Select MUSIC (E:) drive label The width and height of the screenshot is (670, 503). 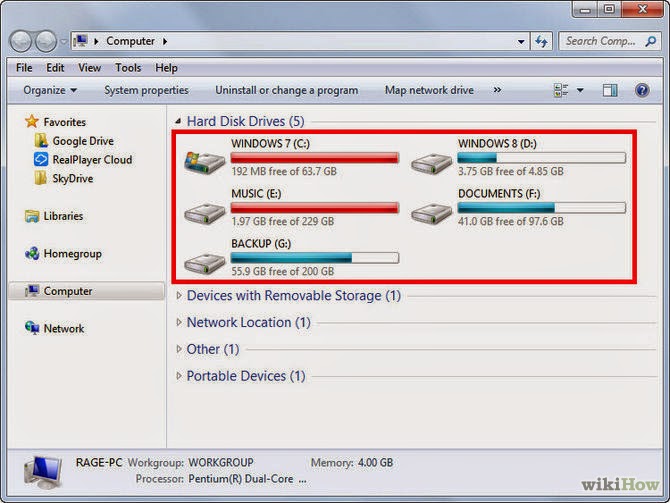[x=256, y=194]
